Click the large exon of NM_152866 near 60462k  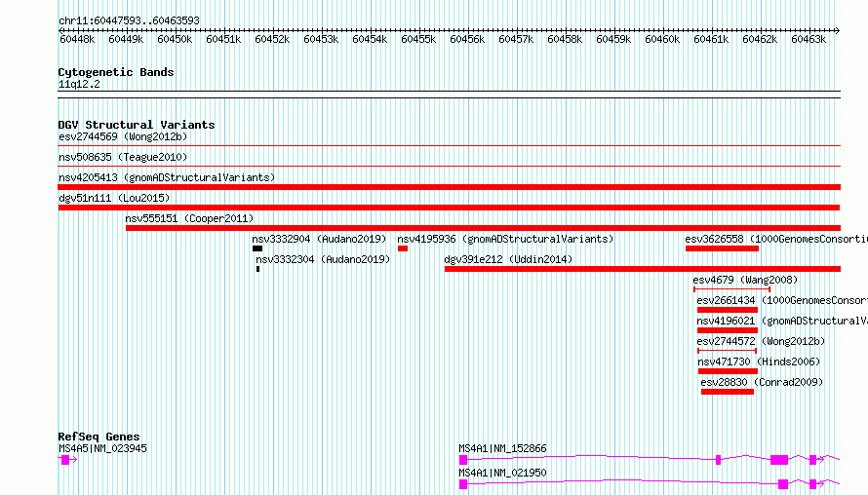(x=779, y=460)
